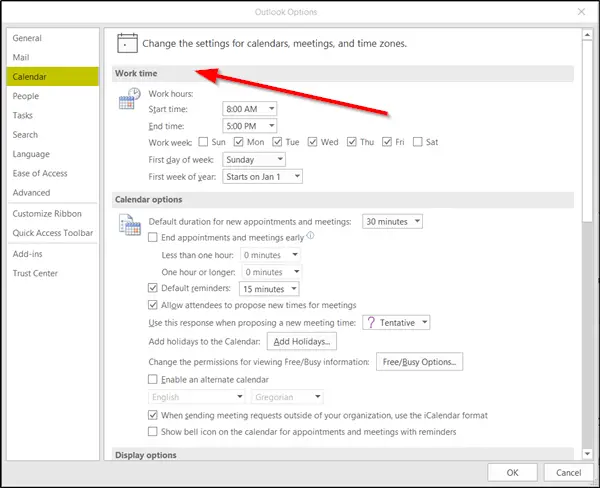Select the Advanced category
Screen dimensions: 600x488
[52, 193]
